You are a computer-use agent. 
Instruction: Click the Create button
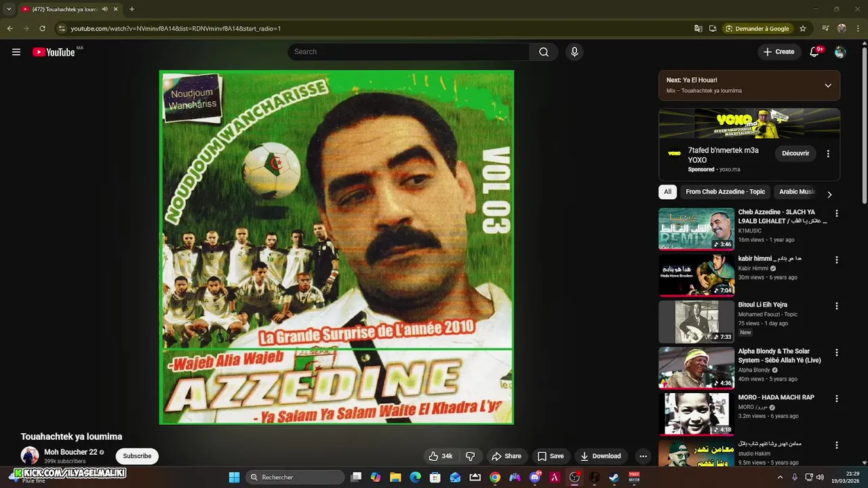click(x=778, y=52)
